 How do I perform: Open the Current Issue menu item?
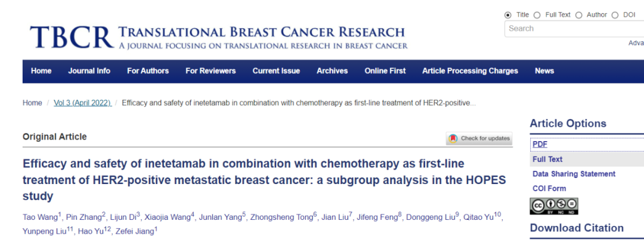pos(276,71)
